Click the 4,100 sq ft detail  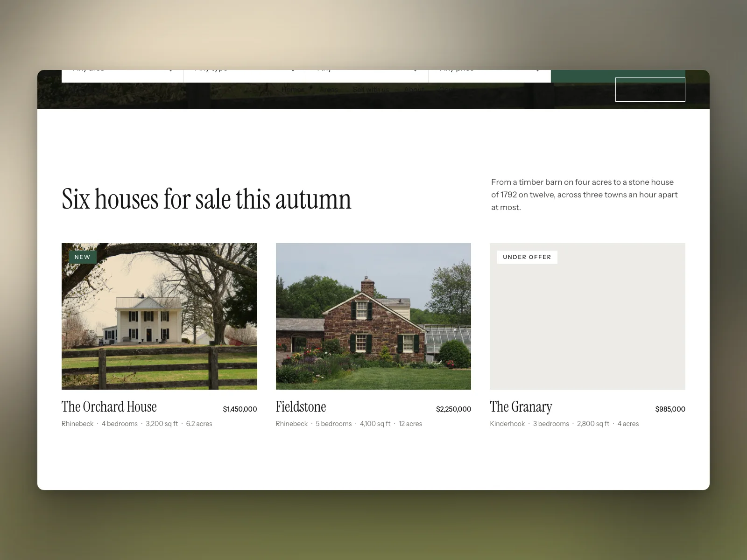point(375,424)
